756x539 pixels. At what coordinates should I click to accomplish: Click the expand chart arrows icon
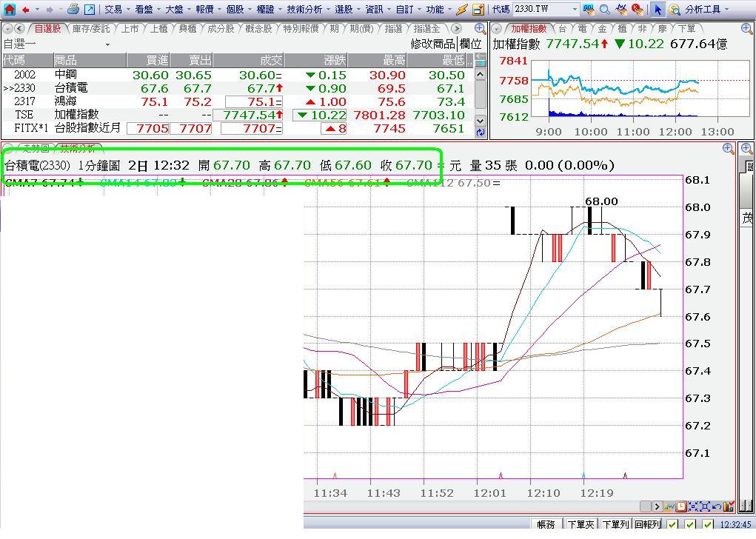(705, 506)
